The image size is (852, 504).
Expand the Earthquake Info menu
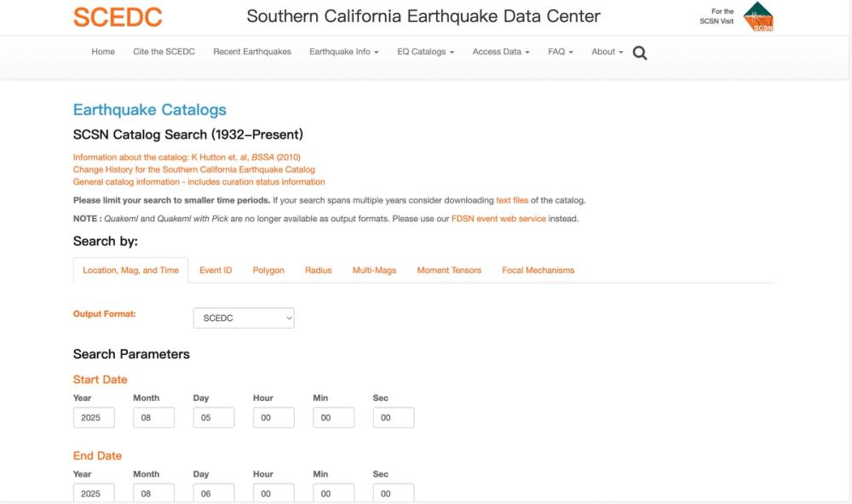[x=344, y=52]
